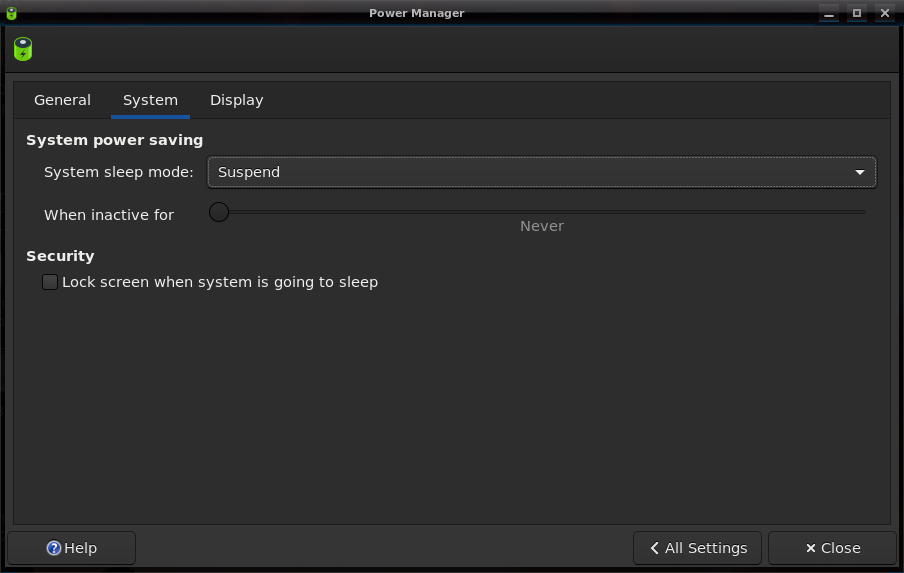The height and width of the screenshot is (573, 904).
Task: Minimize the Power Manager window
Action: (x=829, y=13)
